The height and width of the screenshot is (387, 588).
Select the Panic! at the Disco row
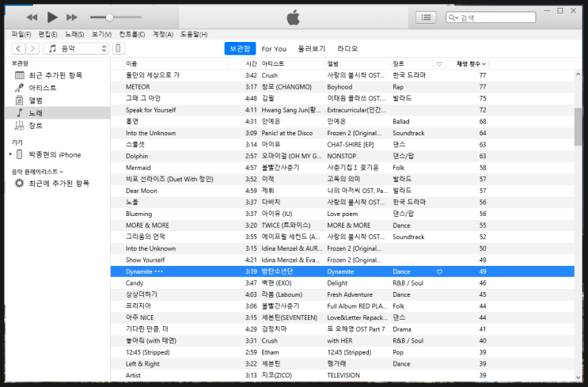click(343, 133)
